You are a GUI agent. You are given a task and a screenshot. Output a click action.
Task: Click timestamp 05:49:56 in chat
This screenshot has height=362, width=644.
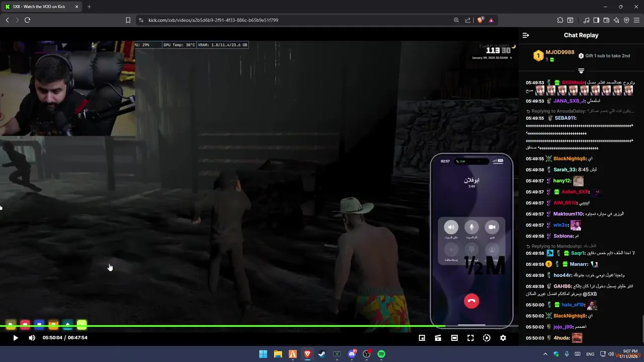535,170
